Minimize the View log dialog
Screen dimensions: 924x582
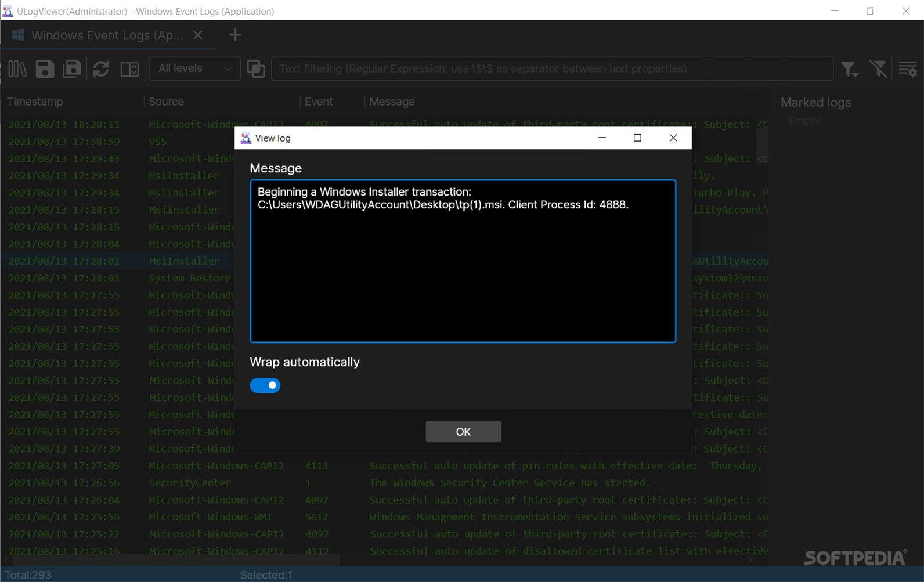[x=602, y=138]
